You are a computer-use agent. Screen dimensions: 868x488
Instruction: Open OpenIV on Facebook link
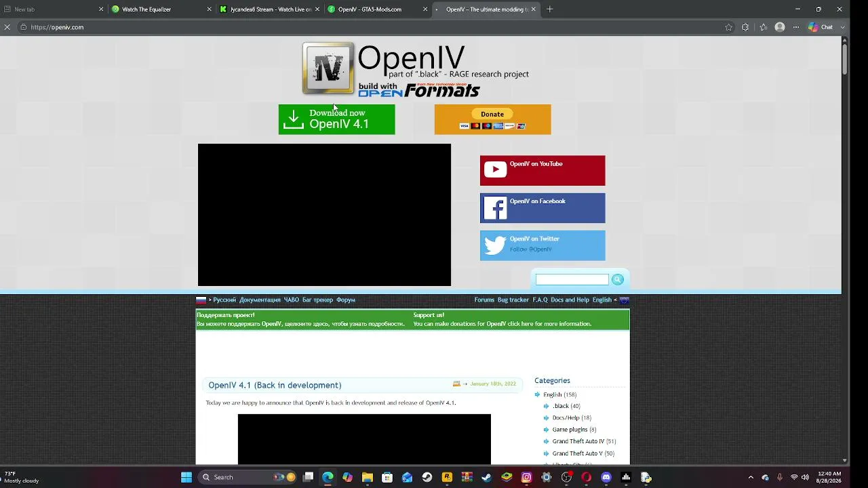(x=542, y=208)
